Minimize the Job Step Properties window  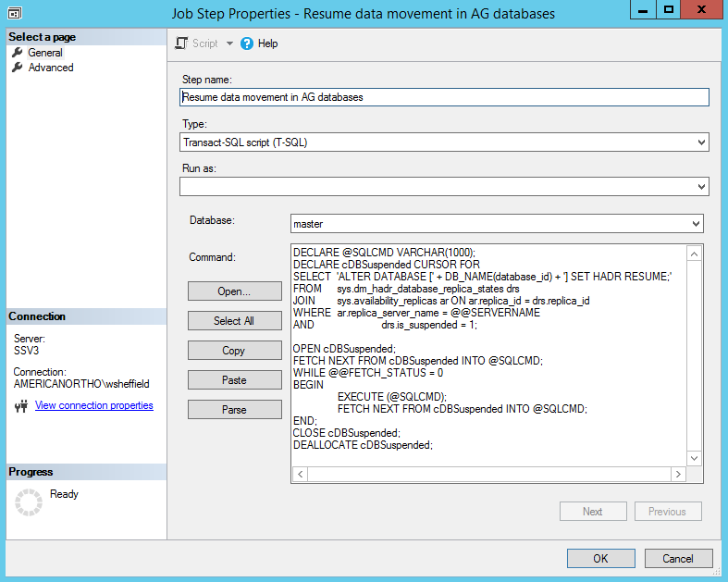click(x=643, y=10)
